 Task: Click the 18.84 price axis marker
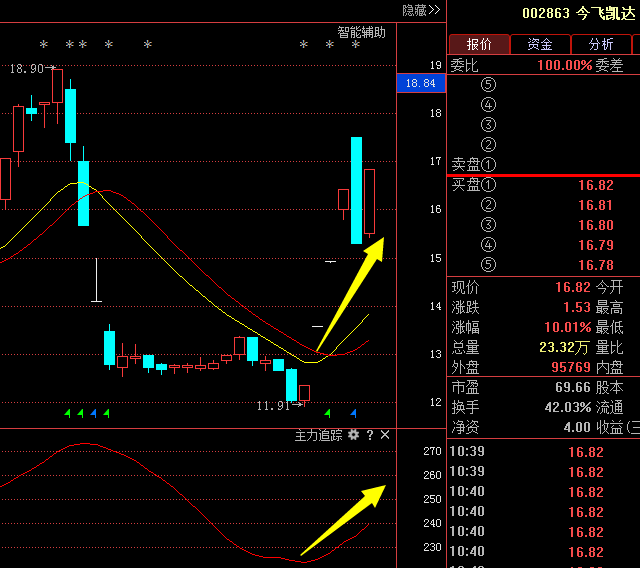tap(421, 83)
